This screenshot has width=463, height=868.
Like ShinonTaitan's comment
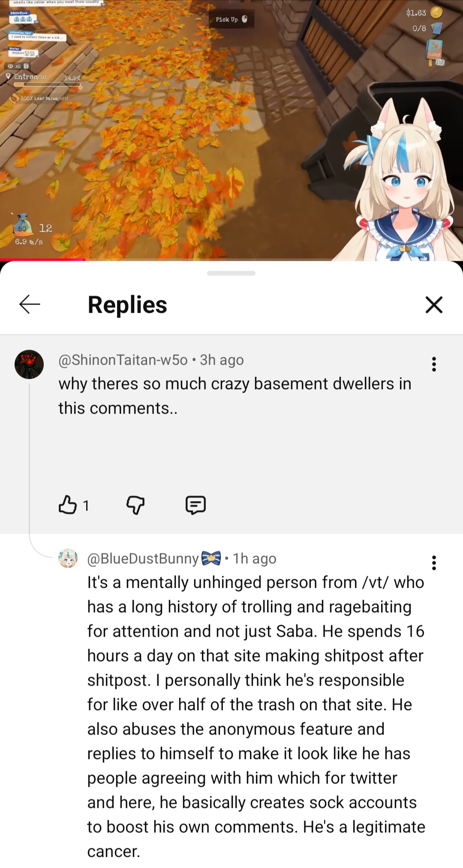click(68, 505)
